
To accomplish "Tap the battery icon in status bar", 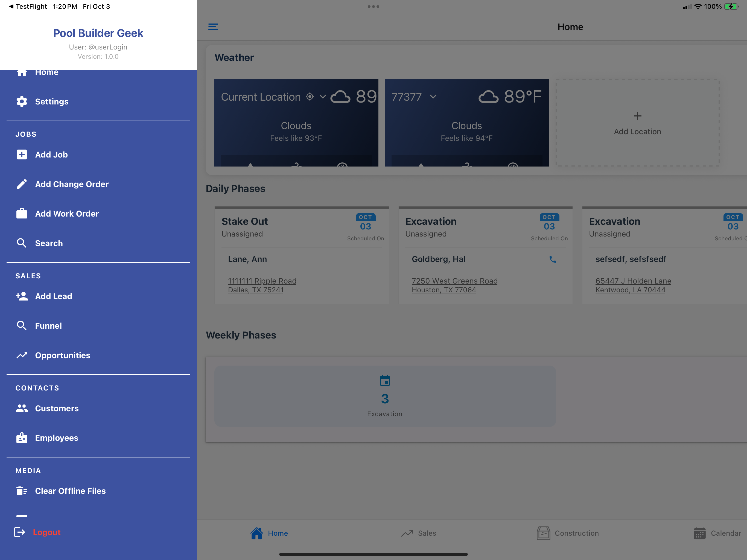I will click(x=731, y=6).
